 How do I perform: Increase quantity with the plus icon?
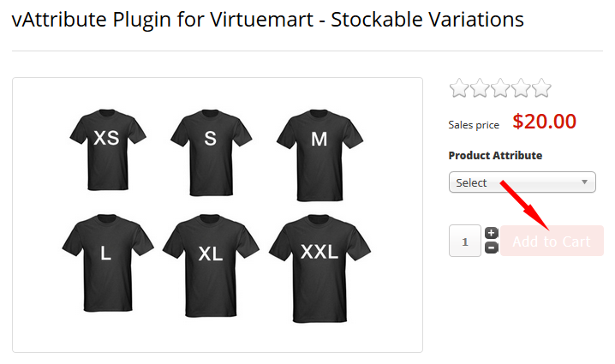point(492,233)
